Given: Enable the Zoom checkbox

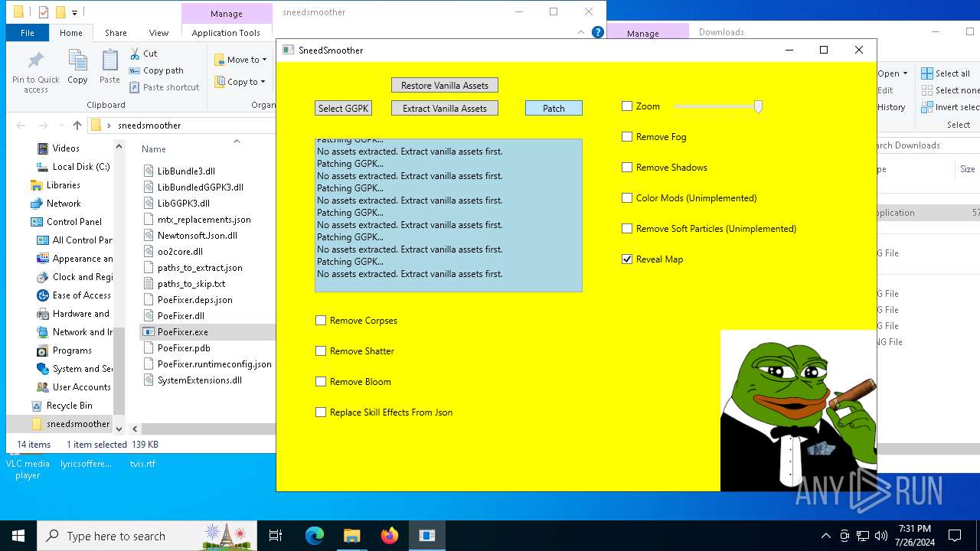Looking at the screenshot, I should point(627,106).
